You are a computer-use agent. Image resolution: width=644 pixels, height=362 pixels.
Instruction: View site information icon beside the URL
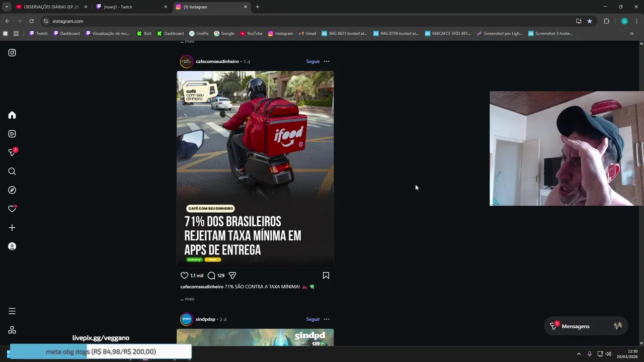pos(46,21)
